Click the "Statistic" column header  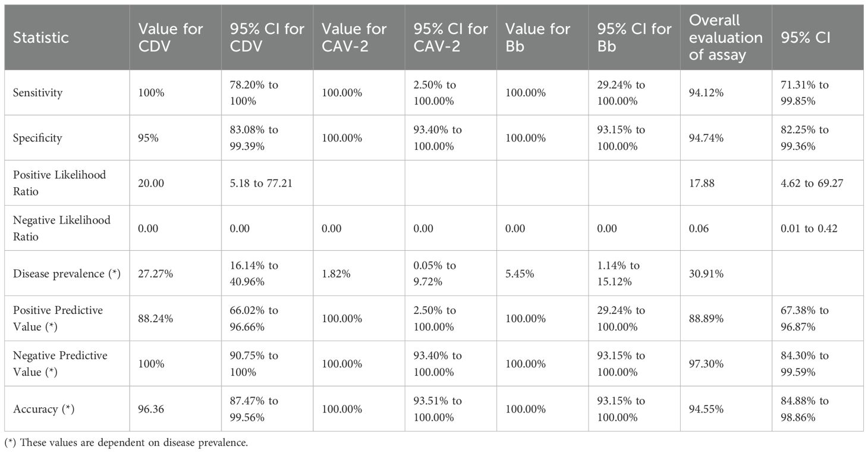(41, 37)
